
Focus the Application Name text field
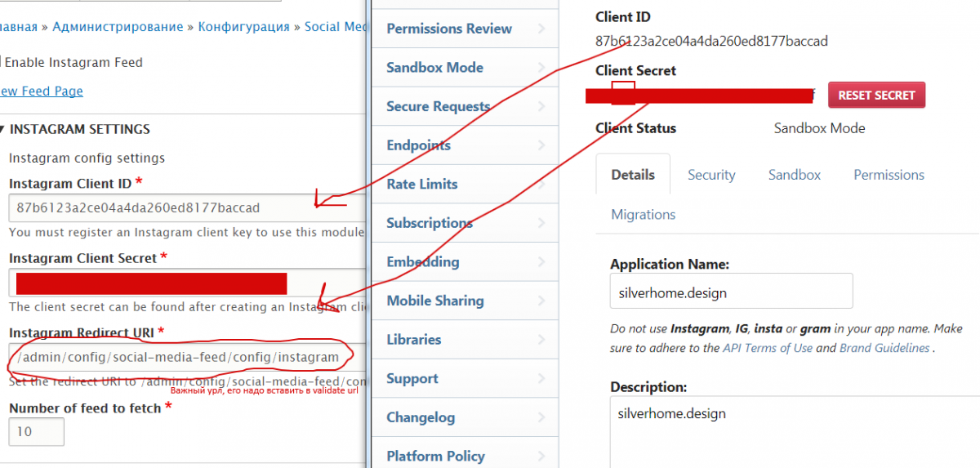point(731,292)
